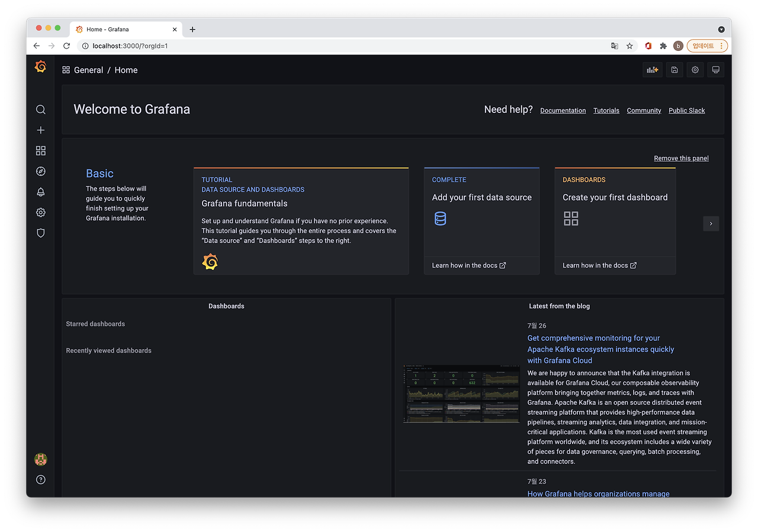This screenshot has height=532, width=758.
Task: Click the Kafka dashboard blog thumbnail
Action: [x=461, y=394]
